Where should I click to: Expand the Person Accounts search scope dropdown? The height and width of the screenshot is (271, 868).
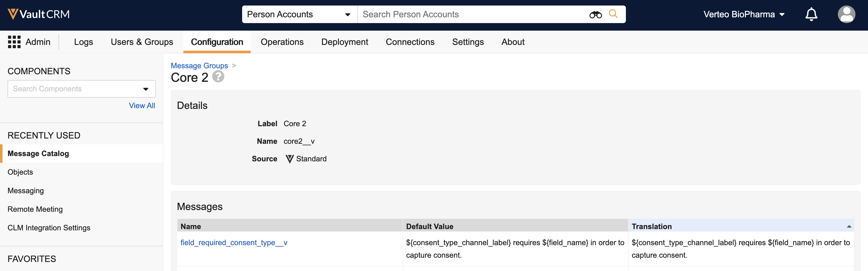347,15
